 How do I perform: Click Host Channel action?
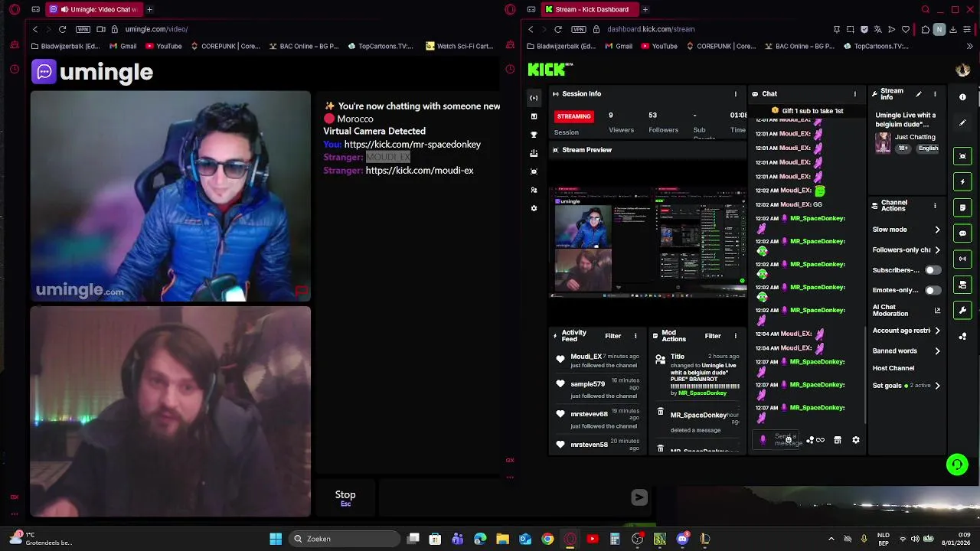click(x=893, y=368)
